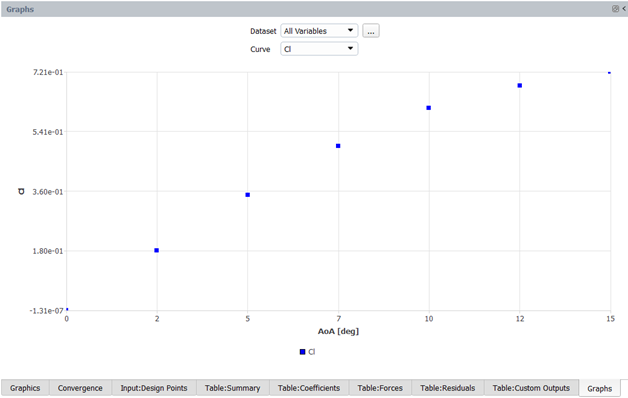This screenshot has width=628, height=398.
Task: Switch to the Graphics tab
Action: (25, 388)
